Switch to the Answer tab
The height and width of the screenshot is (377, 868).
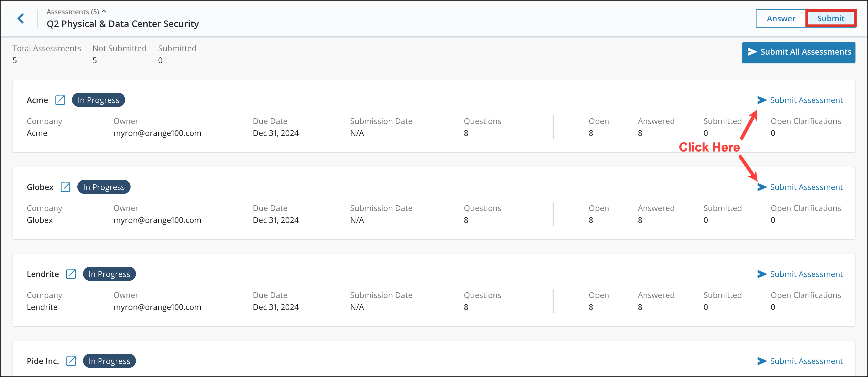(780, 18)
